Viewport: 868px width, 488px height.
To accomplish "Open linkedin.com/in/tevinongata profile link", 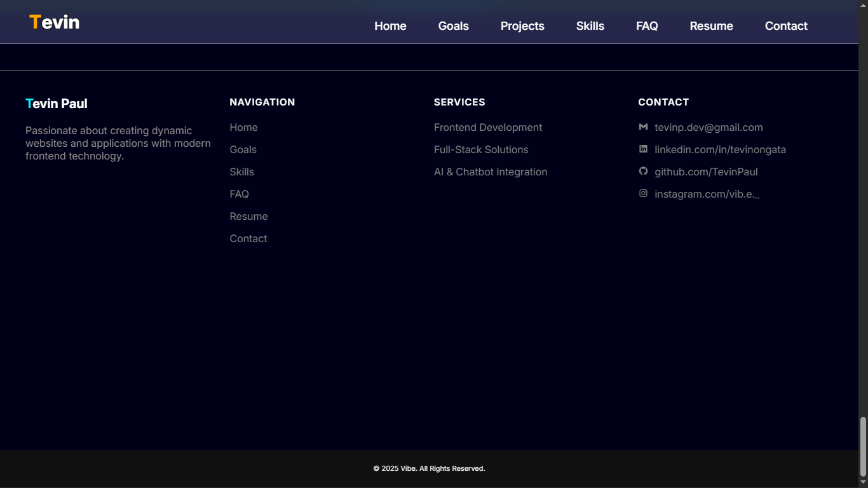I will (720, 150).
